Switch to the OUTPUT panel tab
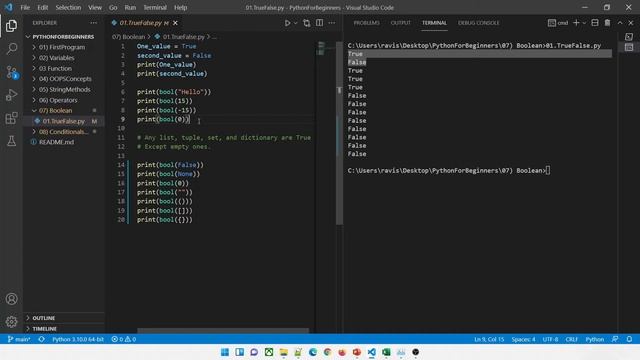Viewport: 640px width, 360px height. 400,23
